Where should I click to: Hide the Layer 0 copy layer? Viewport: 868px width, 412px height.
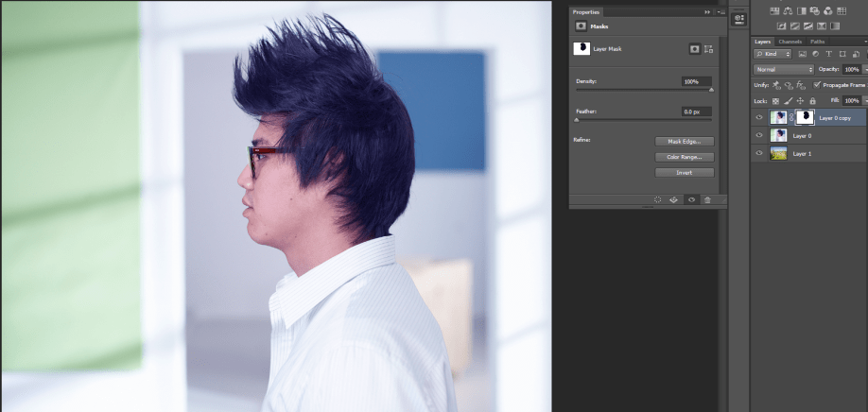click(x=759, y=118)
